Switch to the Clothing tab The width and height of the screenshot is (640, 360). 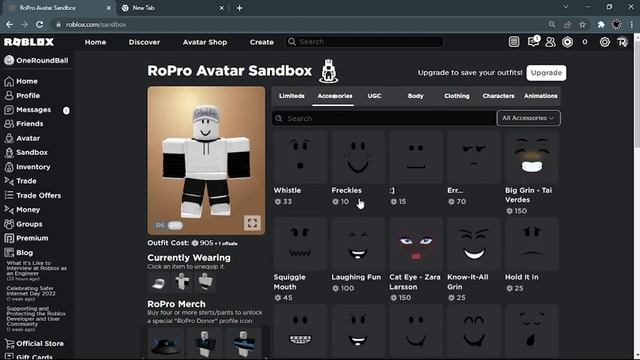click(457, 96)
